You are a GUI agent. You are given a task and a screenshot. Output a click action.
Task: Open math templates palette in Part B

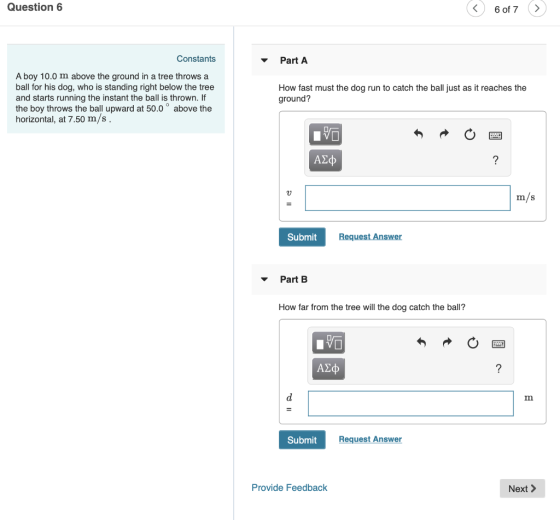coord(328,343)
